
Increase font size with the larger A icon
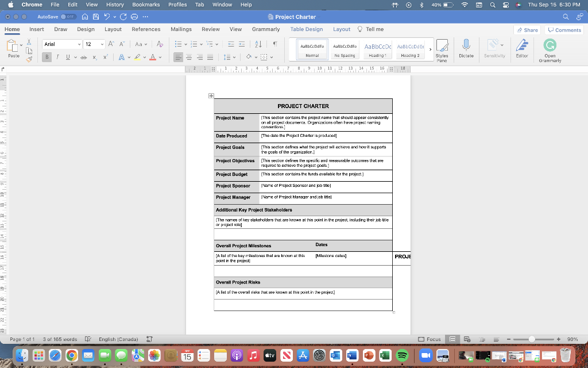[111, 44]
